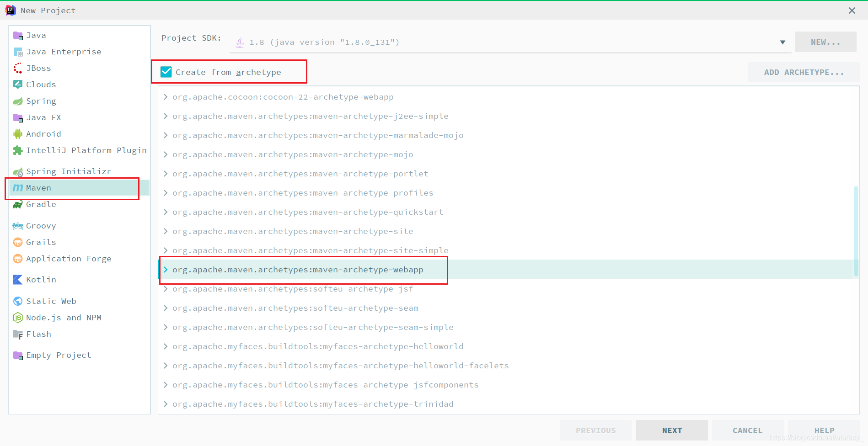This screenshot has height=446, width=868.
Task: Click the Java SDK cup icon
Action: (240, 42)
